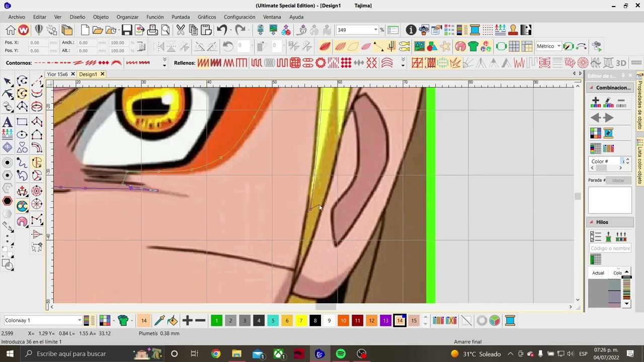
Task: Switch to the Yior 15x6 tab
Action: (57, 74)
